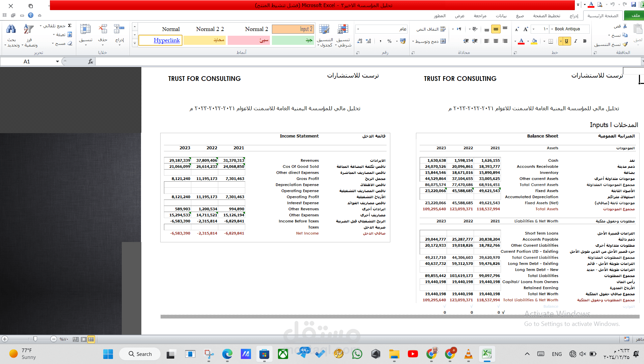
Task: Toggle Italic formatting
Action: click(576, 41)
